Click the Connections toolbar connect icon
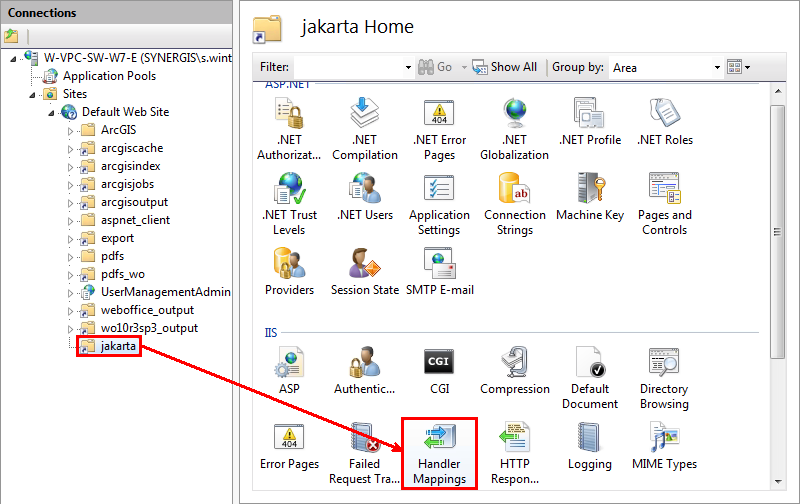Screen dimensions: 800x504 pyautogui.click(x=11, y=36)
